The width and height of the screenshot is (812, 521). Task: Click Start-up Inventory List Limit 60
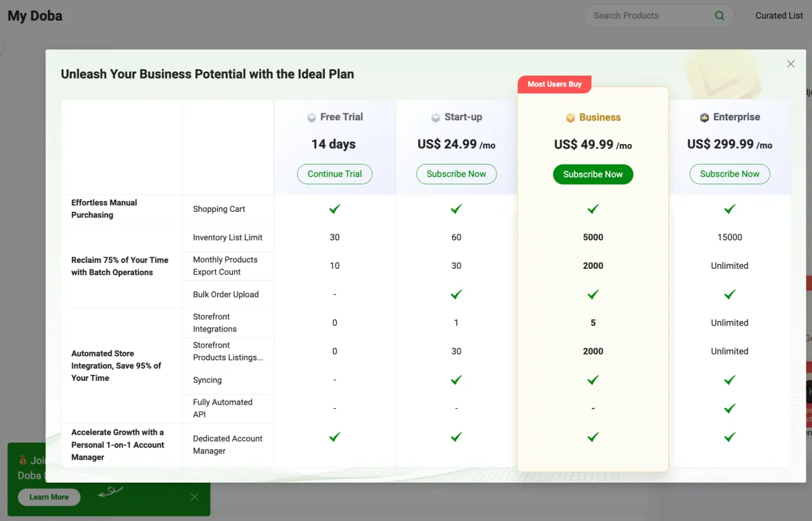456,237
